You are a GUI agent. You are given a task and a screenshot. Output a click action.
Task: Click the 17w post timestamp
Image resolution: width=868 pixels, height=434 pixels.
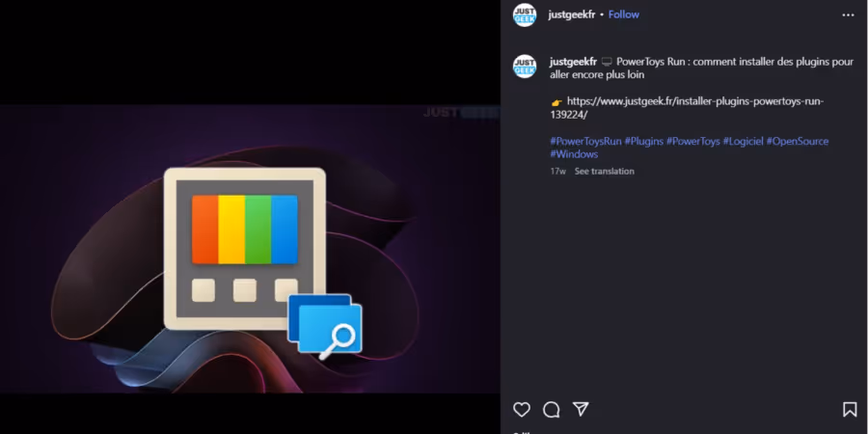point(557,172)
